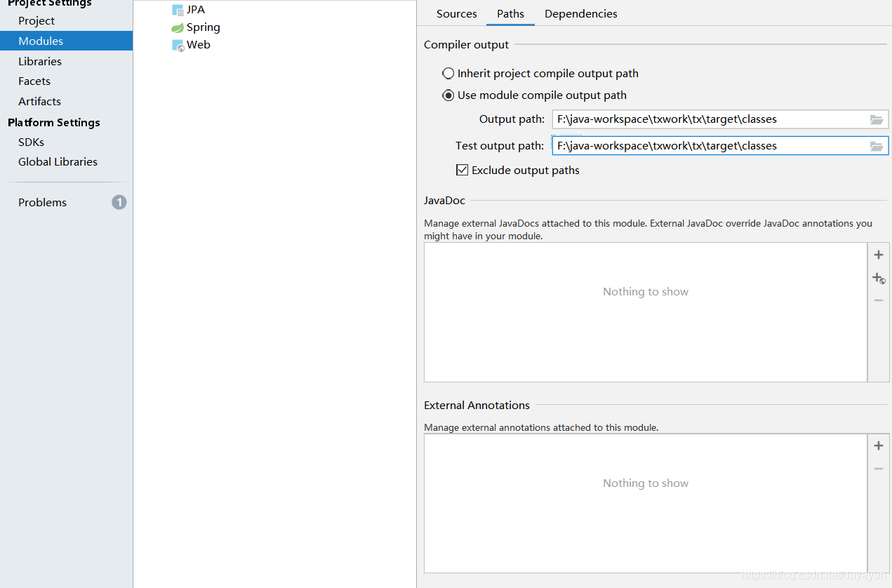The height and width of the screenshot is (588, 892).
Task: Click the JavaDoc empty list area
Action: (646, 312)
